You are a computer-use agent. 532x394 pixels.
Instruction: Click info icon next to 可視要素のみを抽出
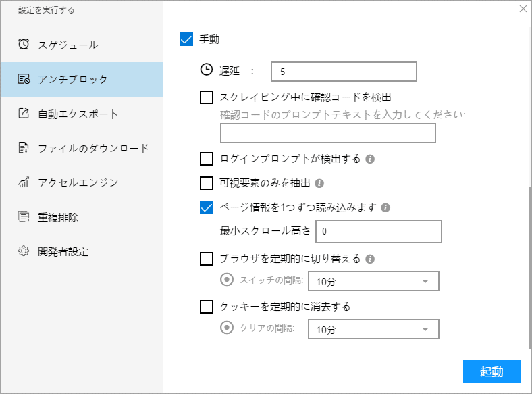point(319,183)
